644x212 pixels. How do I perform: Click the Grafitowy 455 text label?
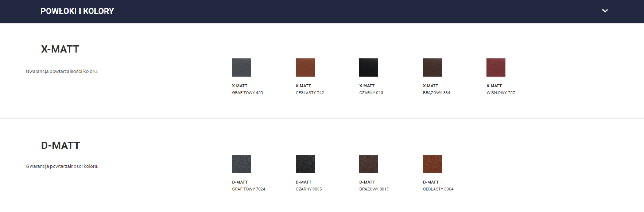[247, 93]
